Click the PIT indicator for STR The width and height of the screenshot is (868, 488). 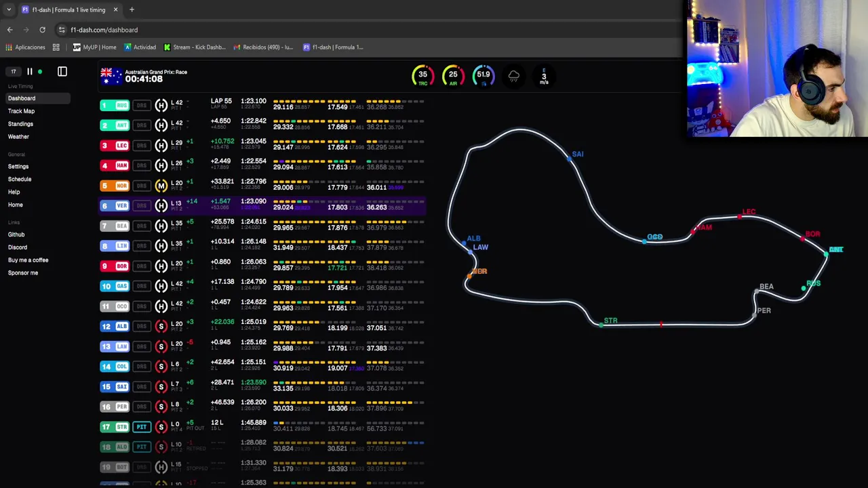[x=141, y=427]
